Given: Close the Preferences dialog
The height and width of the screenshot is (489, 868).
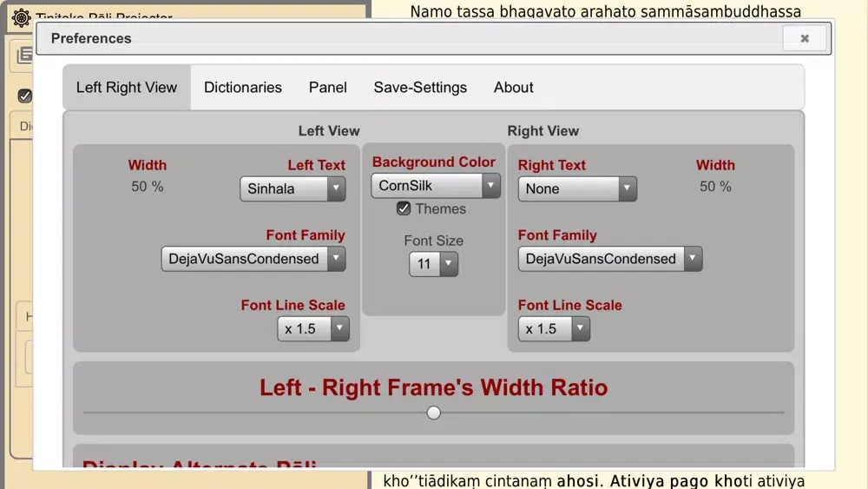Looking at the screenshot, I should click(805, 38).
